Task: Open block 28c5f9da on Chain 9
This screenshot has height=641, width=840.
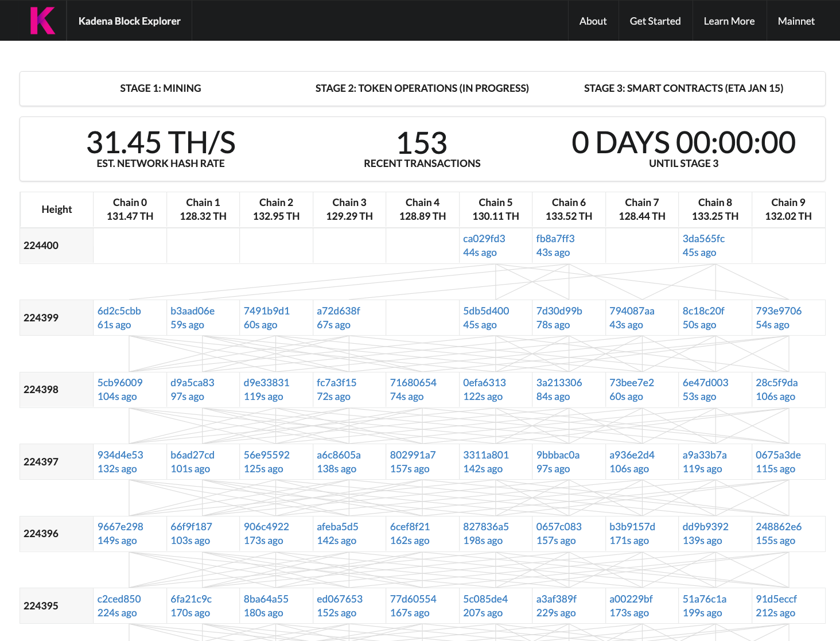Action: [777, 383]
